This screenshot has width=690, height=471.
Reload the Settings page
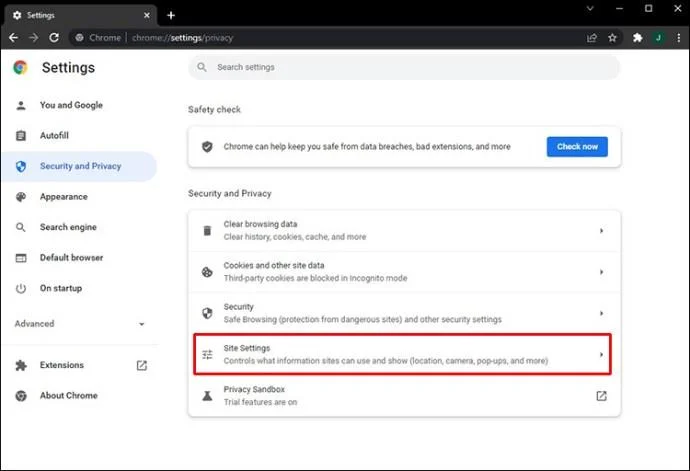pos(54,38)
